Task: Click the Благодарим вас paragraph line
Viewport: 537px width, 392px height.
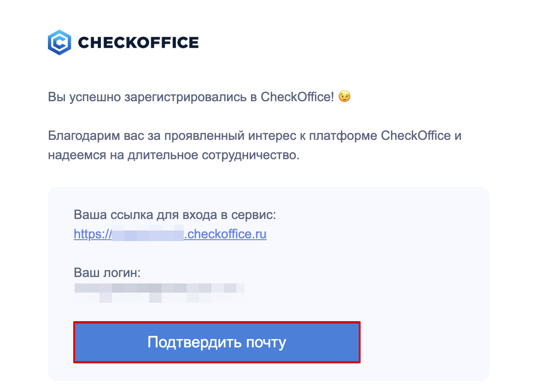Action: point(254,136)
